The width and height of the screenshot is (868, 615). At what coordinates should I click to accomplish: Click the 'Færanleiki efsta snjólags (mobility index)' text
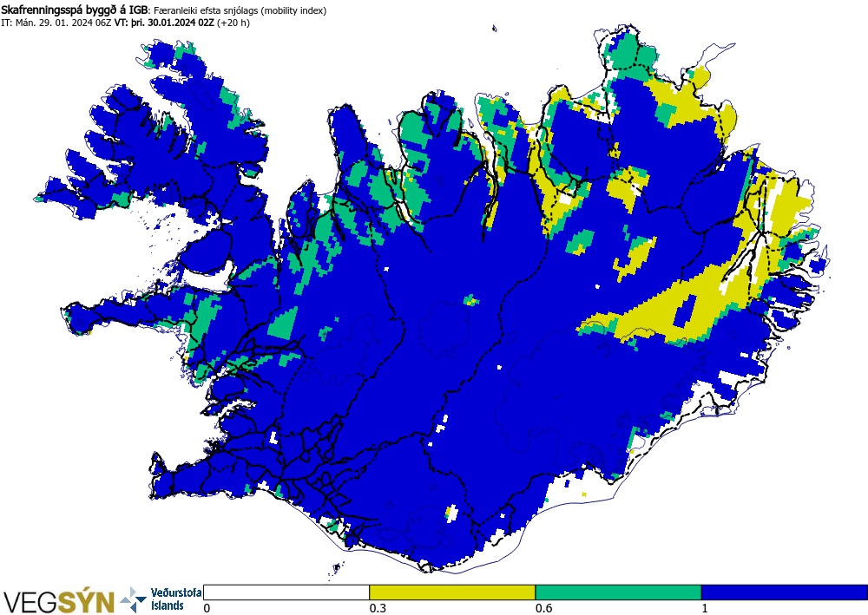point(240,10)
